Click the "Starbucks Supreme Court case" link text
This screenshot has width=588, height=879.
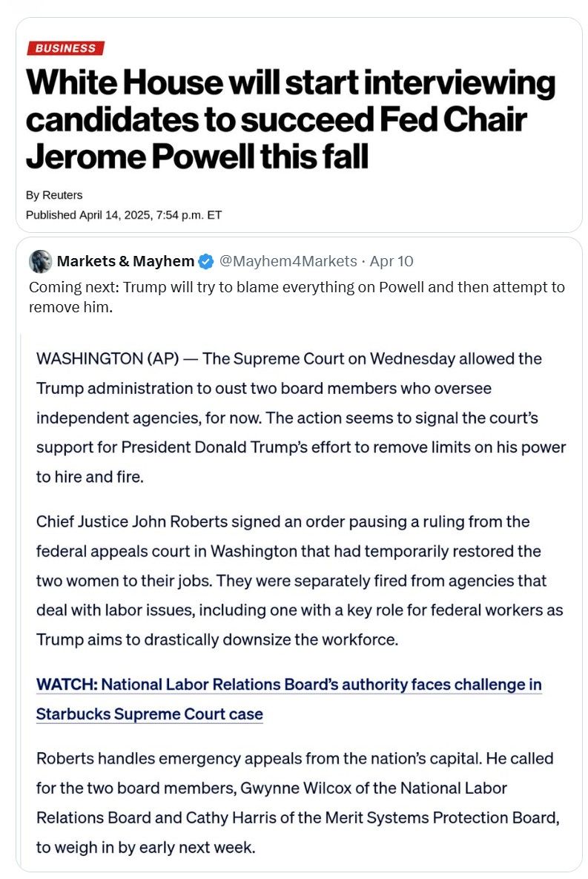pyautogui.click(x=150, y=714)
